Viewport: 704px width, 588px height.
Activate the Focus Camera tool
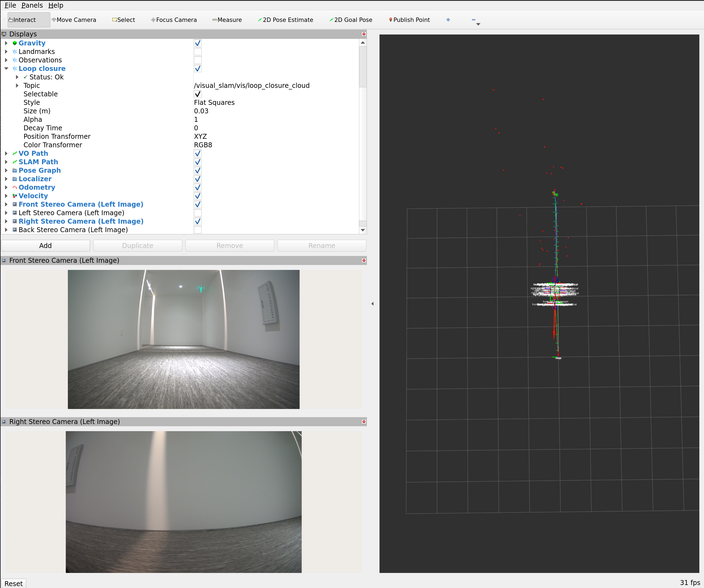174,20
